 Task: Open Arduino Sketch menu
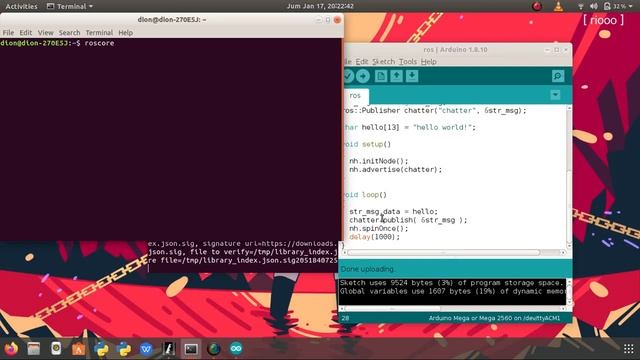(x=384, y=62)
